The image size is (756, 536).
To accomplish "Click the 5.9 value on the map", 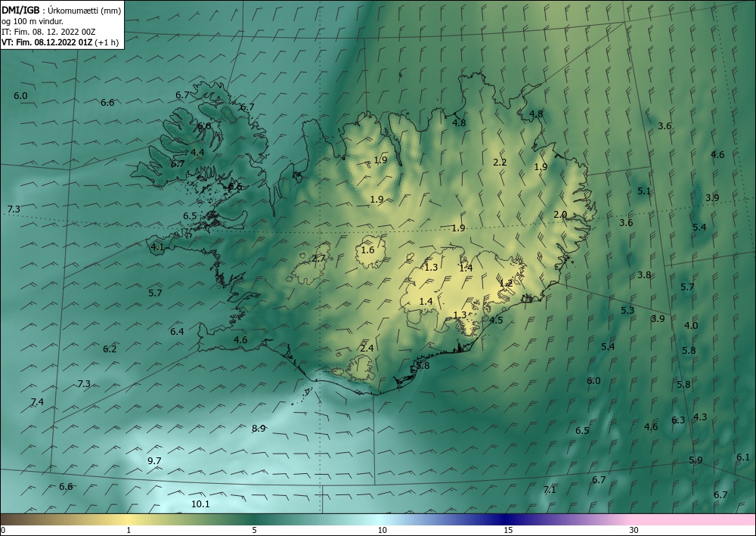I will pyautogui.click(x=696, y=460).
